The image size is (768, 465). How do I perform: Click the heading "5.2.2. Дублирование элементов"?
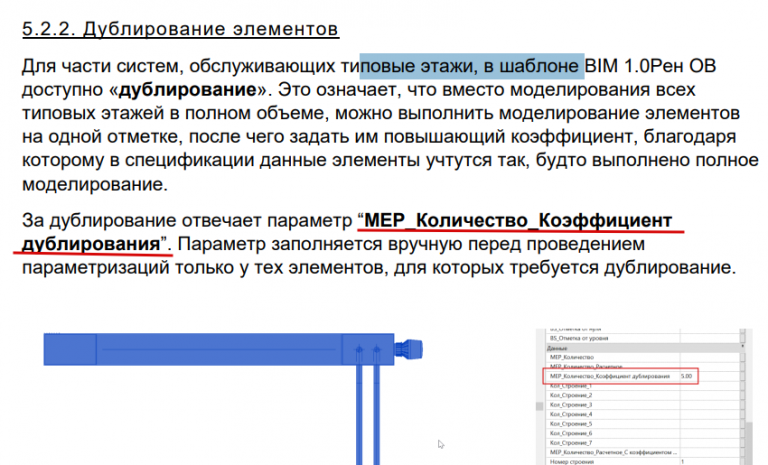[180, 29]
